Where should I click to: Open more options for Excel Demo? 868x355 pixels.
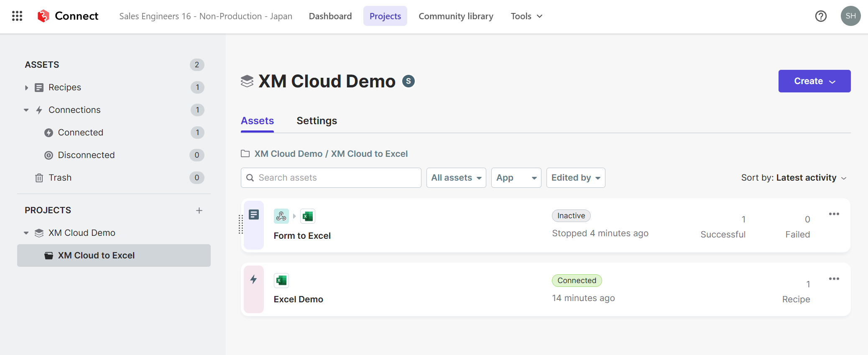click(834, 278)
